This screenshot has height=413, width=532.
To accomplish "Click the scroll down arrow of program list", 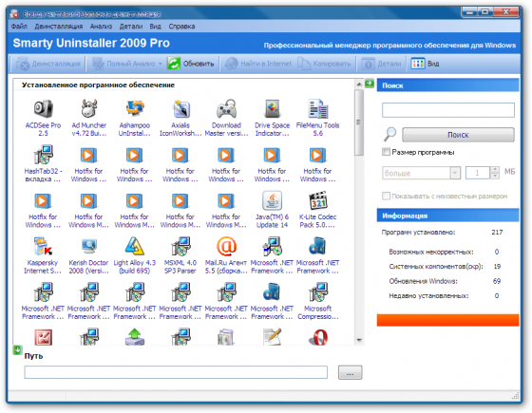I will coord(359,340).
